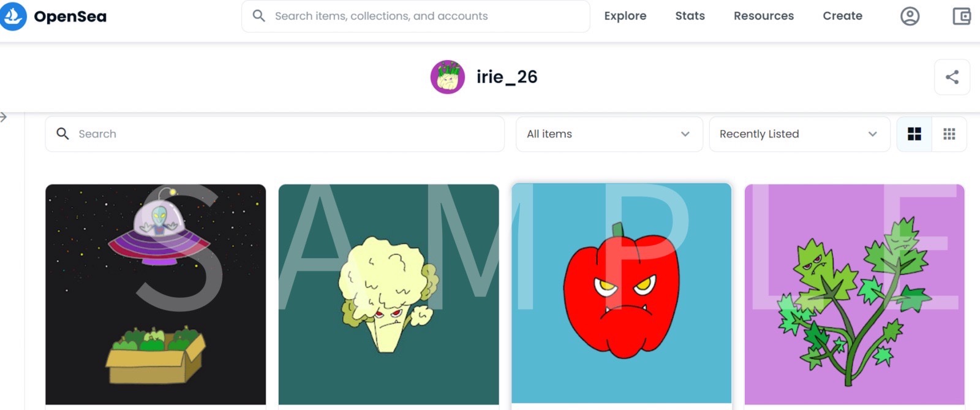Open the Stats menu
980x410 pixels.
[690, 16]
